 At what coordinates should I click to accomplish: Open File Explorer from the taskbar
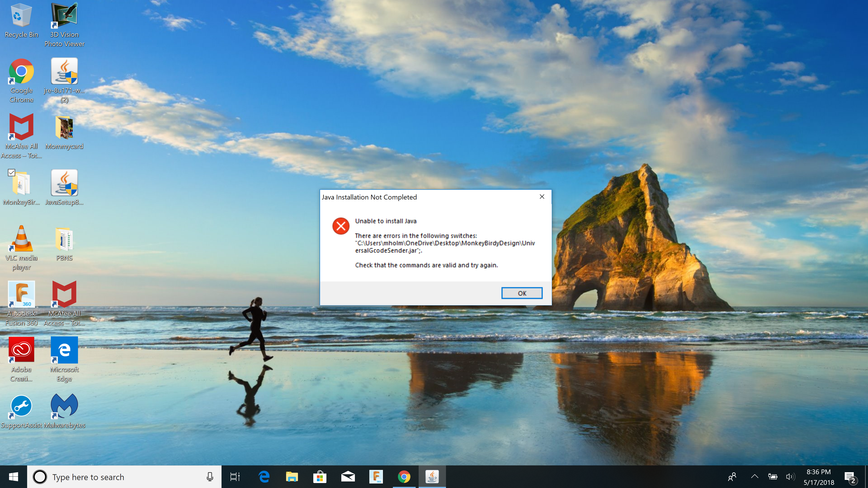[292, 477]
